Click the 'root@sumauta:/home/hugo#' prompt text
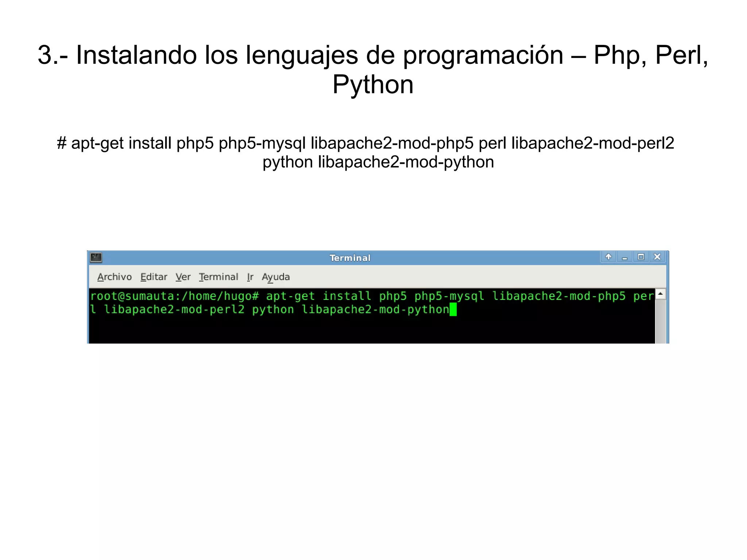Viewport: 747px width, 560px height. click(x=175, y=296)
